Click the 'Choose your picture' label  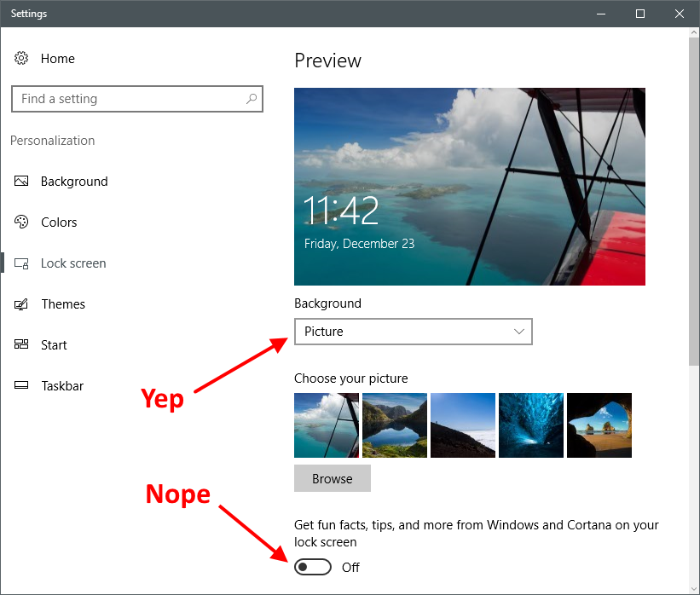351,378
